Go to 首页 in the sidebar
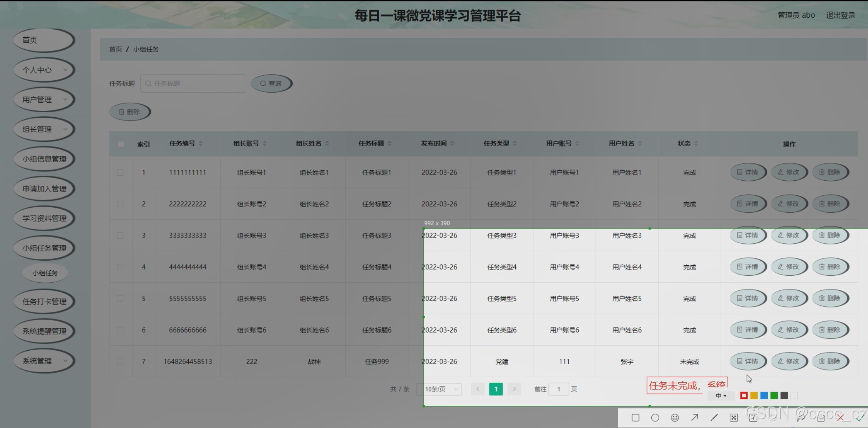The image size is (868, 428). pos(44,40)
